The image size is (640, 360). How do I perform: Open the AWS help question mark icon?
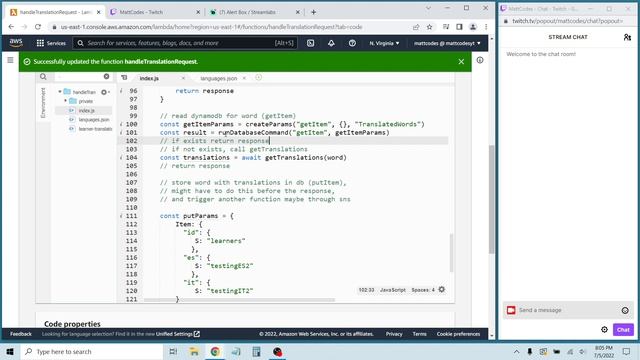(352, 43)
